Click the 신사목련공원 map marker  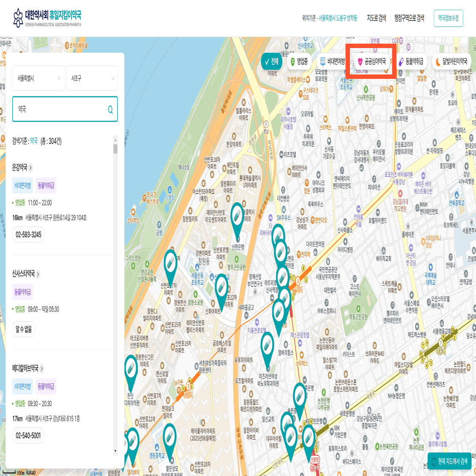coord(366,89)
